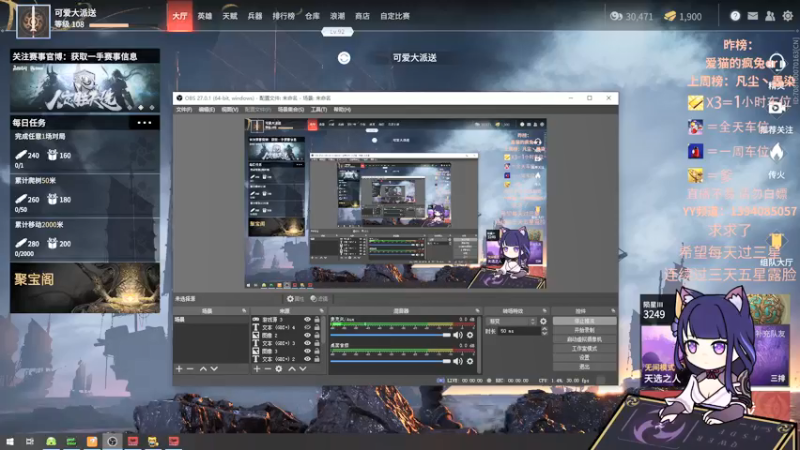Open game friends icon
800x450 pixels.
coord(770,16)
